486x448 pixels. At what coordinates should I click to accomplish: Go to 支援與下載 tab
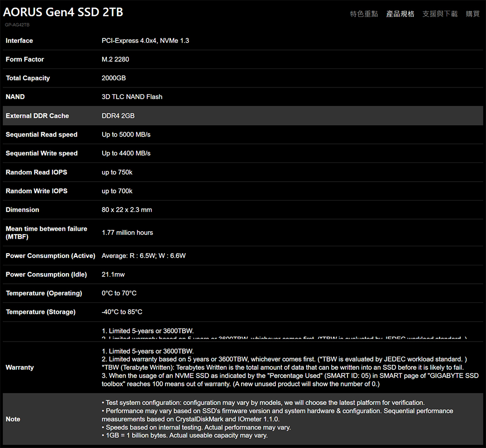click(x=440, y=14)
